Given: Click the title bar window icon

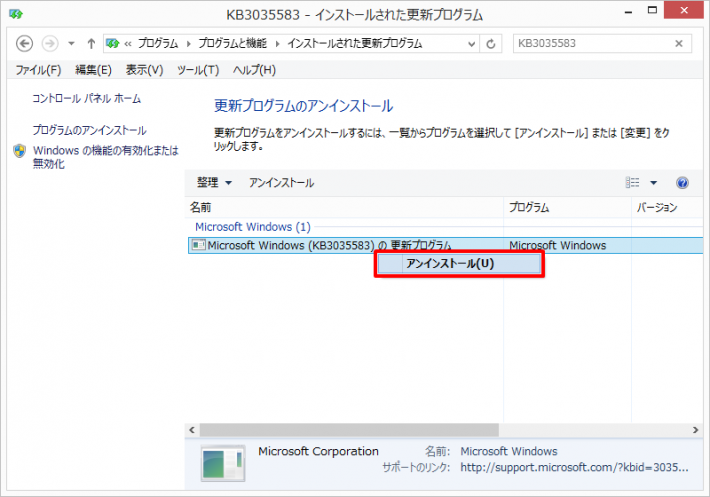Looking at the screenshot, I should click(15, 14).
